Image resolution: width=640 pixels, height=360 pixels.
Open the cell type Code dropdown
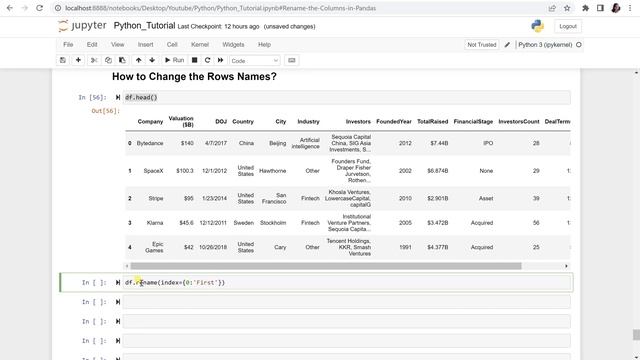pyautogui.click(x=255, y=61)
